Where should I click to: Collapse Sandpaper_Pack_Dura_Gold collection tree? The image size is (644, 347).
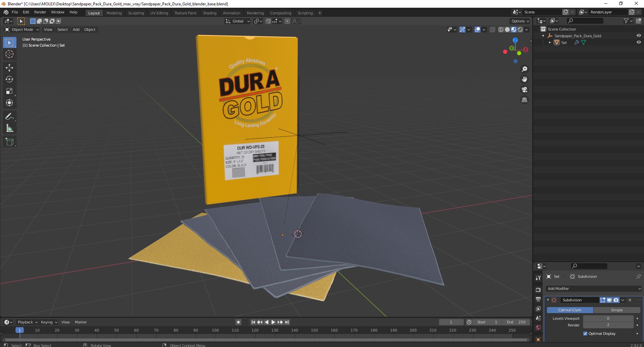(x=543, y=36)
